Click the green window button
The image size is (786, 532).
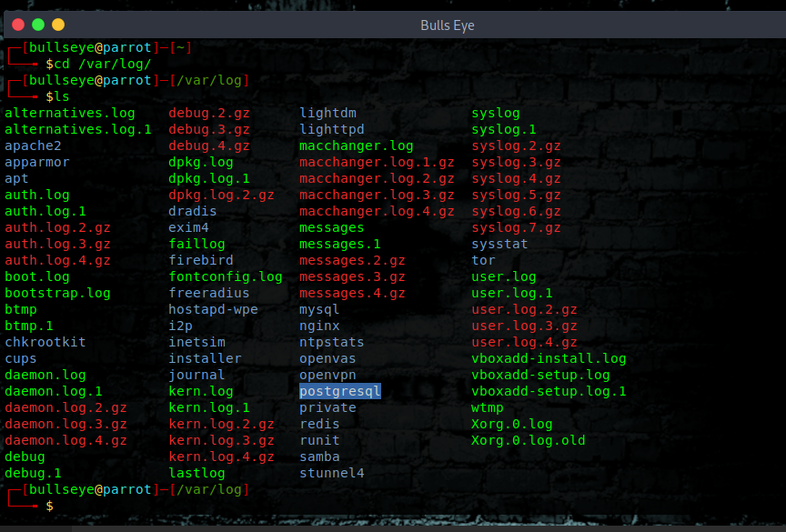click(x=38, y=25)
